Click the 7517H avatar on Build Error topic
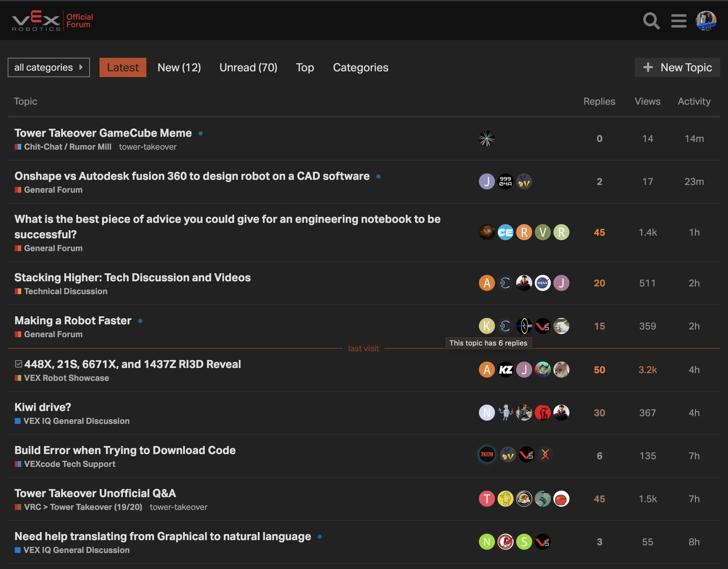Screen dimensions: 728x569 pos(487,455)
